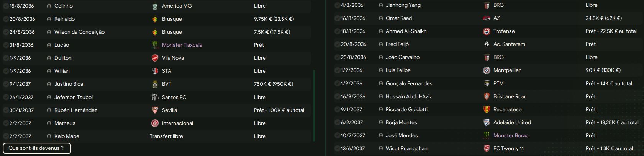Open the Monster Tlaxcala club link

point(182,45)
